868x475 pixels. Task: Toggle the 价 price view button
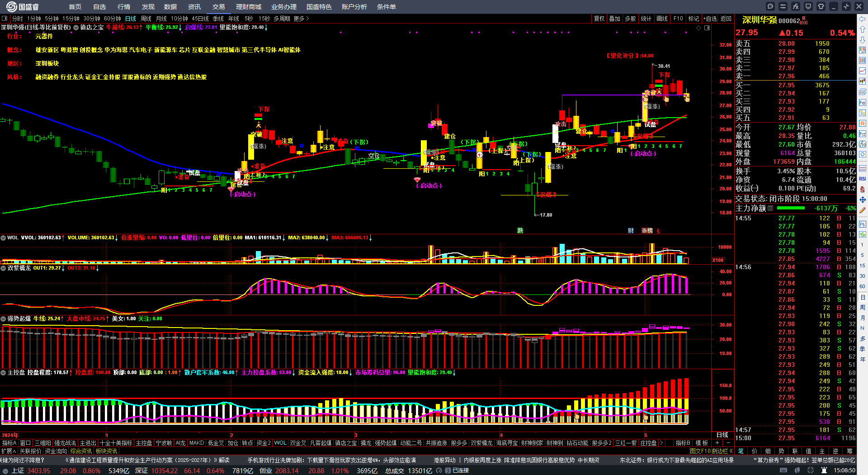tap(754, 451)
